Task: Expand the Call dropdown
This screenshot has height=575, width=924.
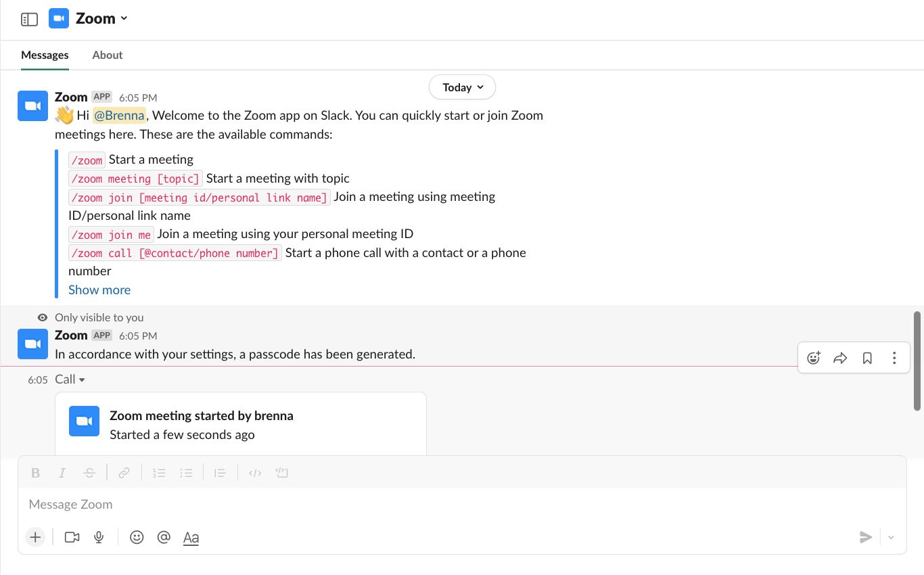Action: click(x=70, y=379)
